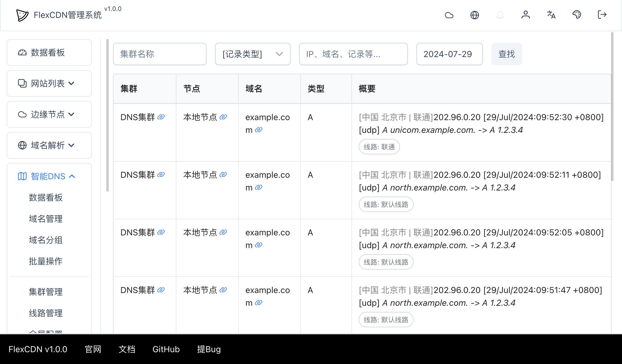622x364 pixels.
Task: Open the 记录类型 dropdown
Action: tap(253, 54)
